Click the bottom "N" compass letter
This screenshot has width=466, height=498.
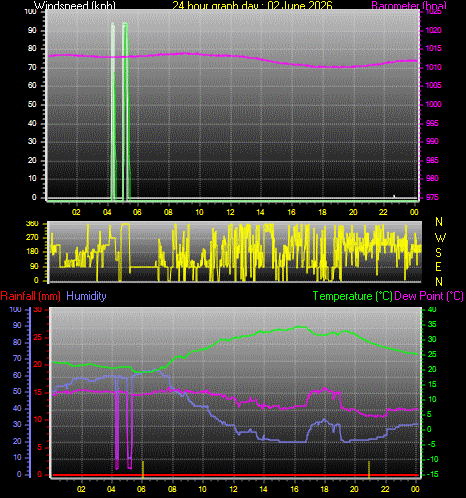click(439, 282)
